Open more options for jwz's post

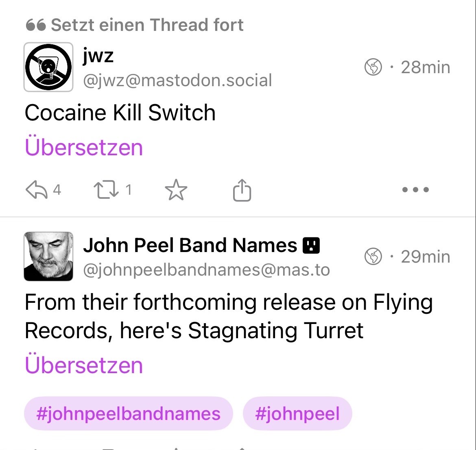[415, 190]
